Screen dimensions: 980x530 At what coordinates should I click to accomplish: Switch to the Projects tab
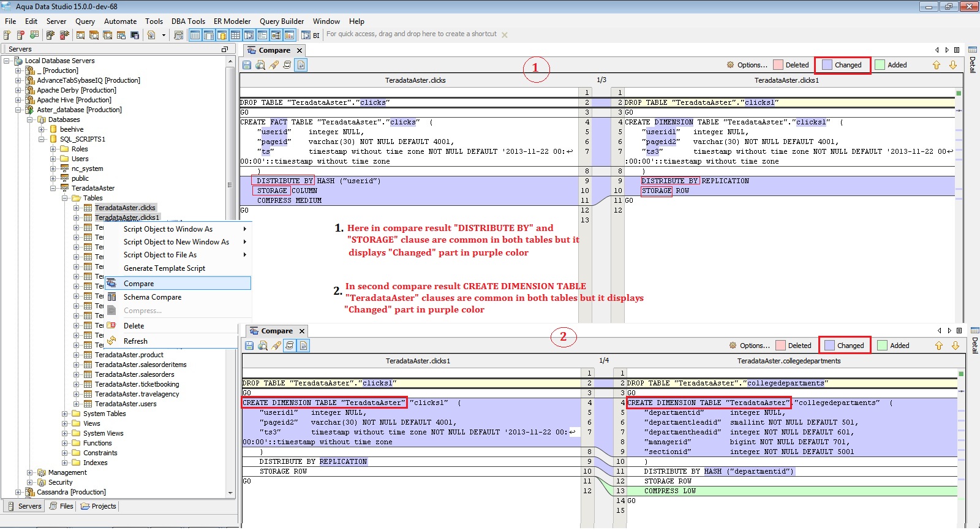pyautogui.click(x=98, y=506)
